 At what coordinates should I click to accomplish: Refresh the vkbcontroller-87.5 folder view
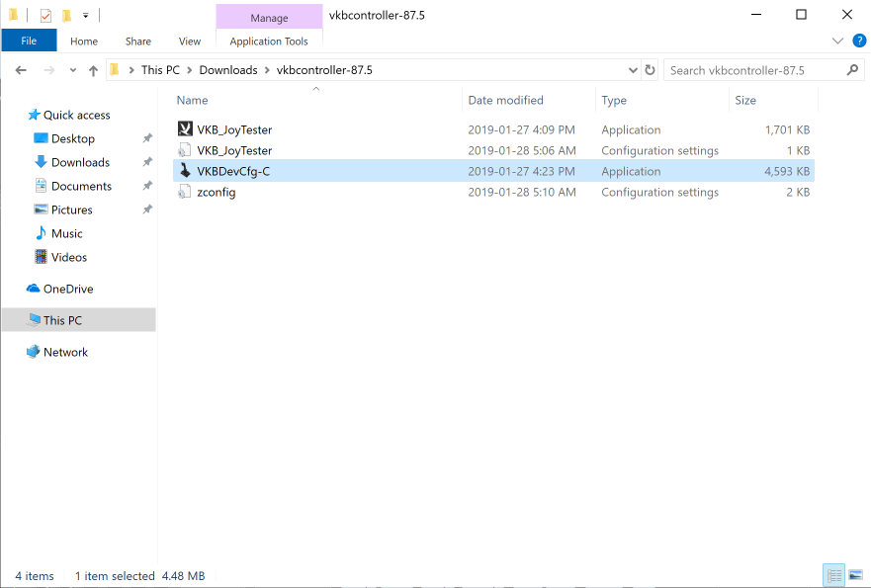tap(650, 70)
